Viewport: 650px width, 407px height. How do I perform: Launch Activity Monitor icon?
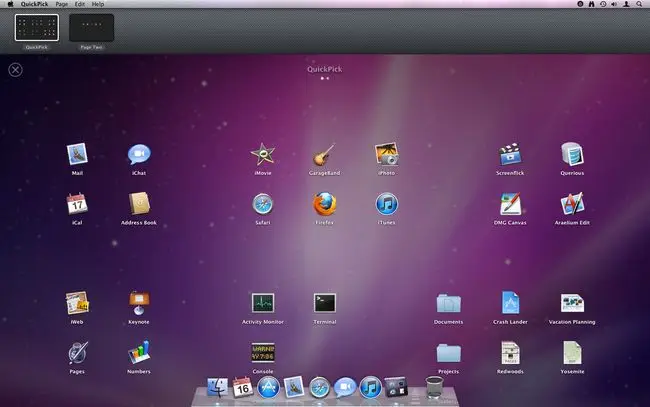click(x=263, y=303)
